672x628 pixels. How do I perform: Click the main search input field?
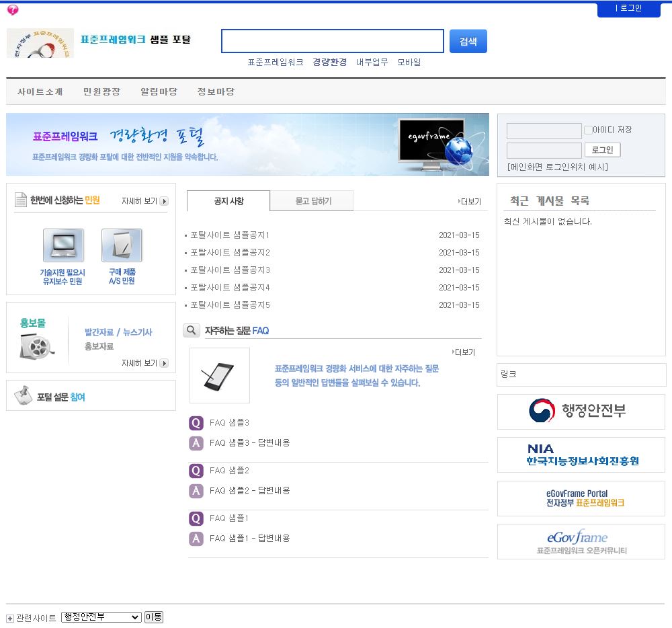click(x=333, y=41)
